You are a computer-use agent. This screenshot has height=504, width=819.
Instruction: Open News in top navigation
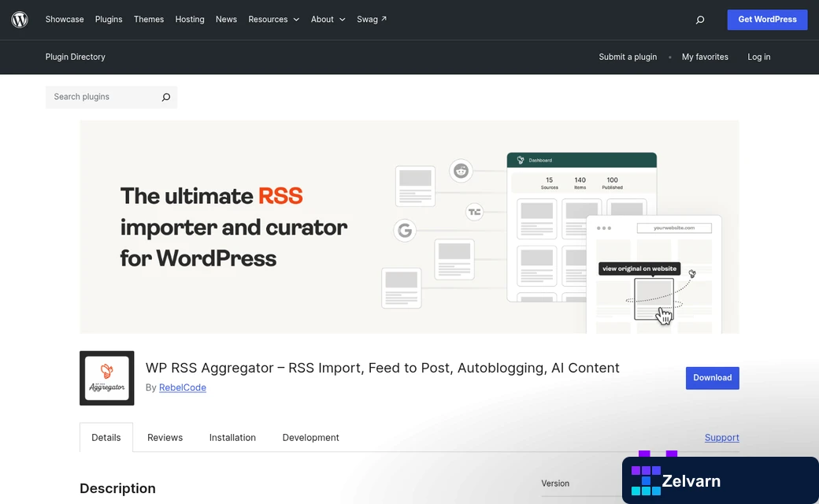[x=226, y=20]
